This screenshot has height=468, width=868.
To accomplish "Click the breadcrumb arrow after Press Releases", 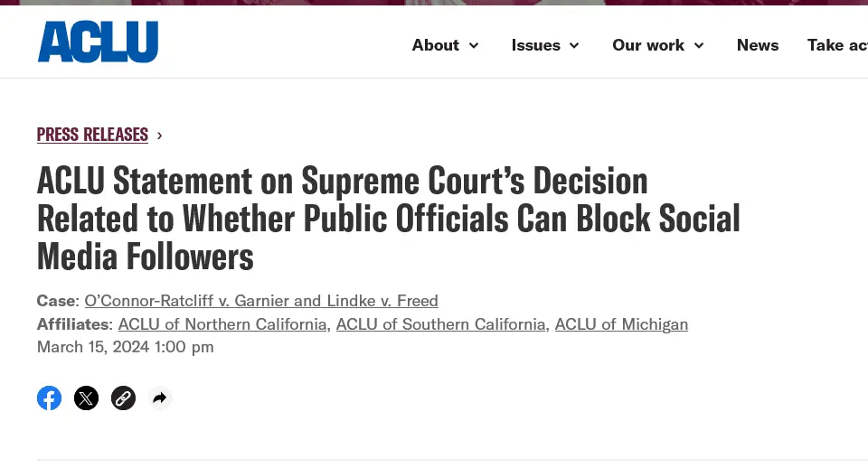I will tap(160, 136).
